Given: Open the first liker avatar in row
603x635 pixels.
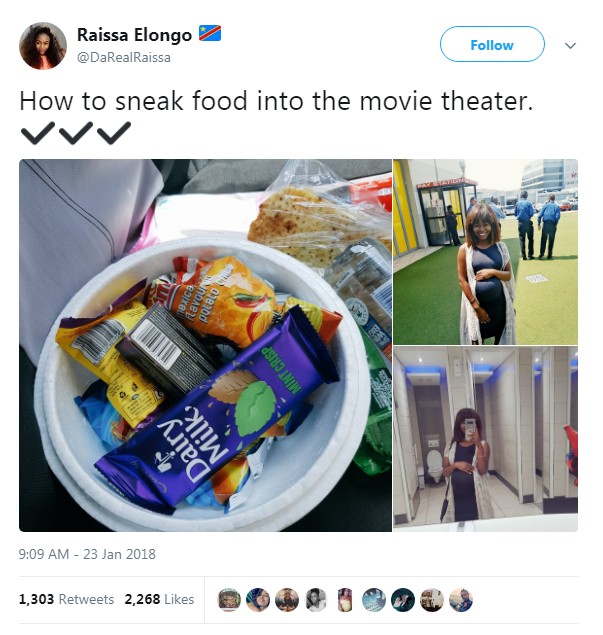Looking at the screenshot, I should tap(229, 600).
